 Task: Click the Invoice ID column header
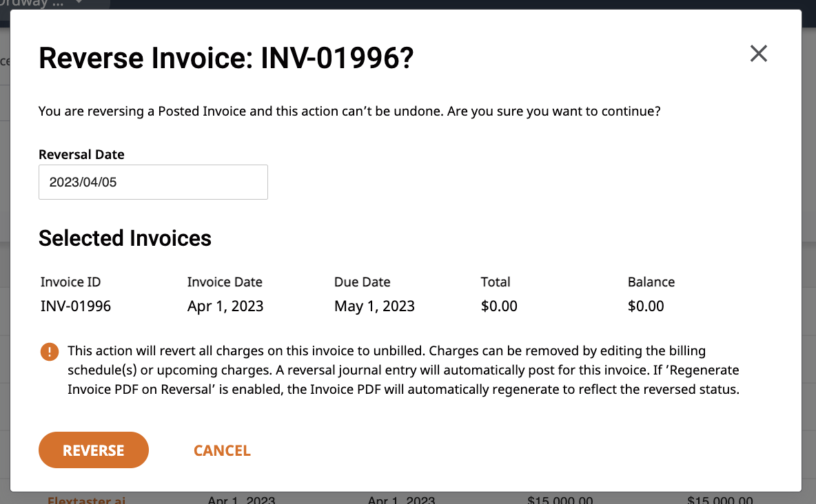(71, 282)
